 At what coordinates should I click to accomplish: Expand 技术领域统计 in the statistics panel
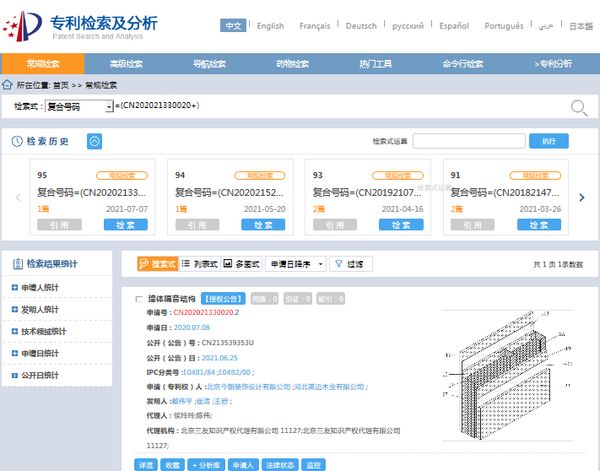click(45, 331)
